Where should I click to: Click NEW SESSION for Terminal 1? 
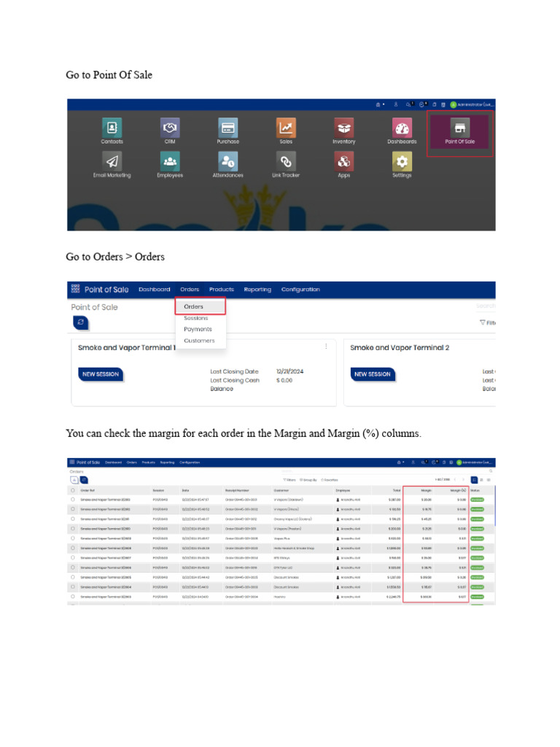tap(101, 374)
